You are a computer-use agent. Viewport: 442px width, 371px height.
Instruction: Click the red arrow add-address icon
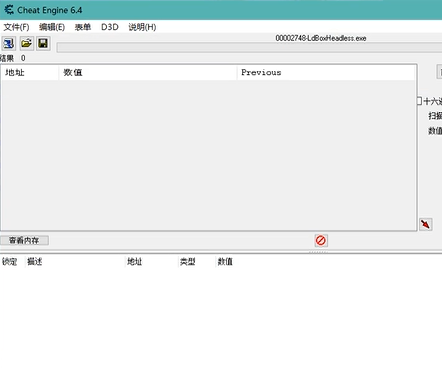point(425,224)
